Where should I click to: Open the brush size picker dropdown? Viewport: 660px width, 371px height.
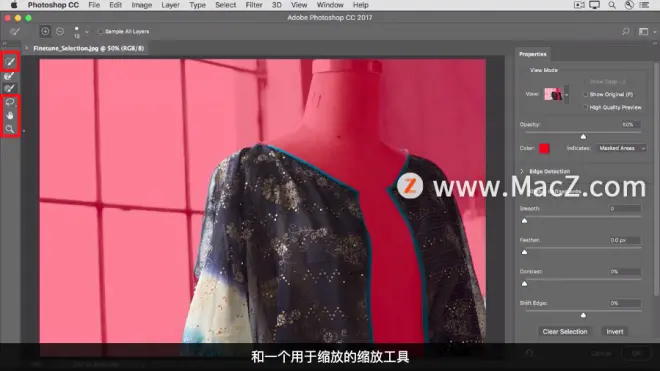click(87, 32)
